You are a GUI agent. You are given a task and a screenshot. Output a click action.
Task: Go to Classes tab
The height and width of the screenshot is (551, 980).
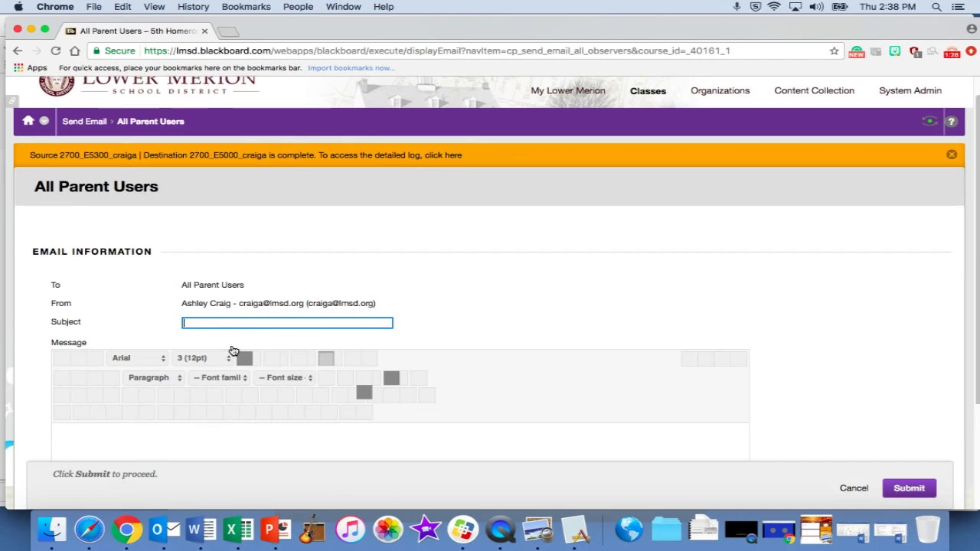pyautogui.click(x=648, y=90)
